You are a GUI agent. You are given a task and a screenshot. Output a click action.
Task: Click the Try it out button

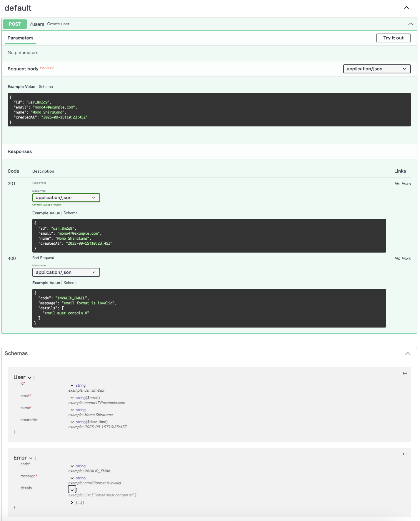pos(393,38)
